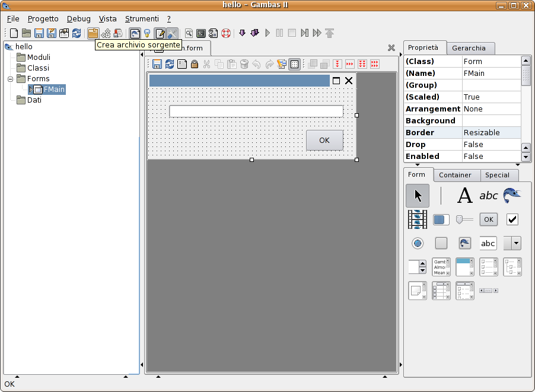
Task: Pick the TextBox 'abc' input control
Action: (488, 243)
